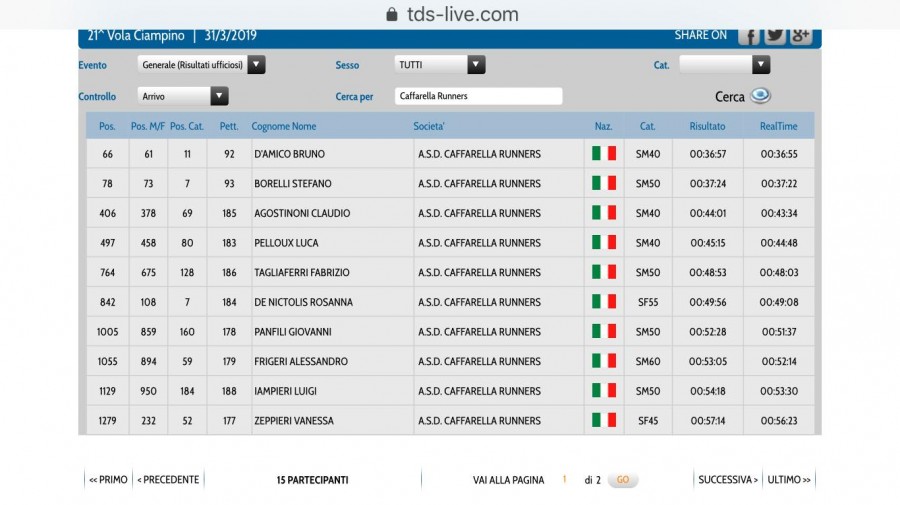The image size is (900, 505).
Task: Click the Italian flag in BORELLI STEFANO row
Action: 604,184
